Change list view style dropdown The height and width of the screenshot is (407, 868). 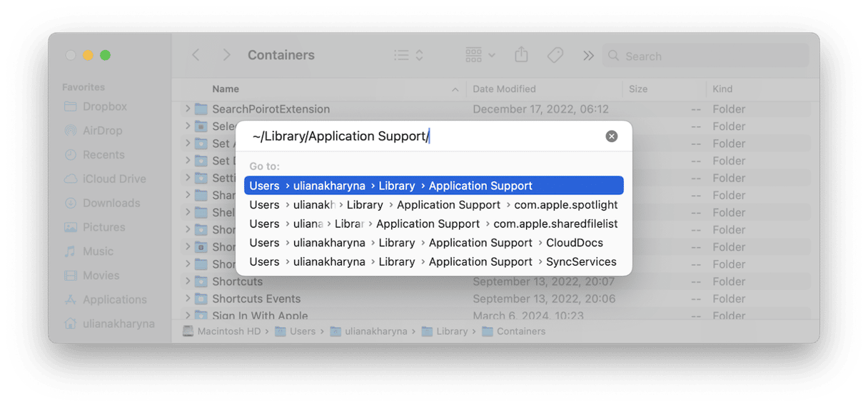(409, 55)
